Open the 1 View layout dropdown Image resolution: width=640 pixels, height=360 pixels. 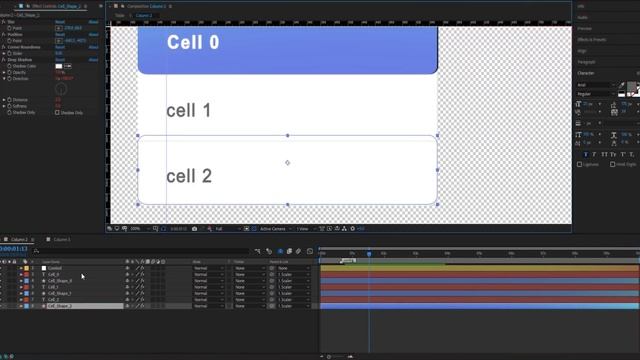click(x=306, y=229)
